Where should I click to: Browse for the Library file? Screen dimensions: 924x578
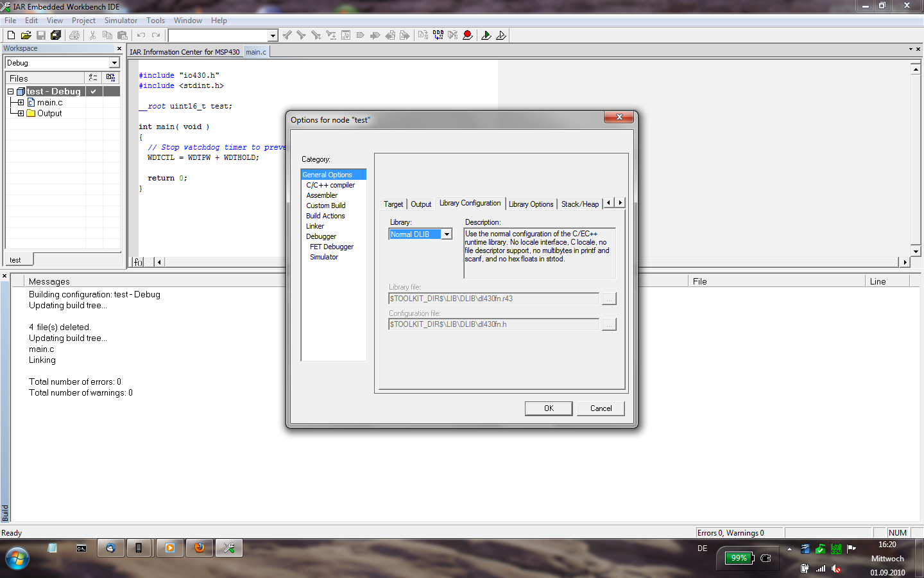609,299
